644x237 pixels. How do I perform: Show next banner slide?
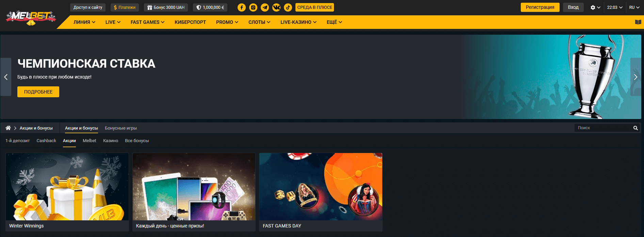(x=635, y=77)
